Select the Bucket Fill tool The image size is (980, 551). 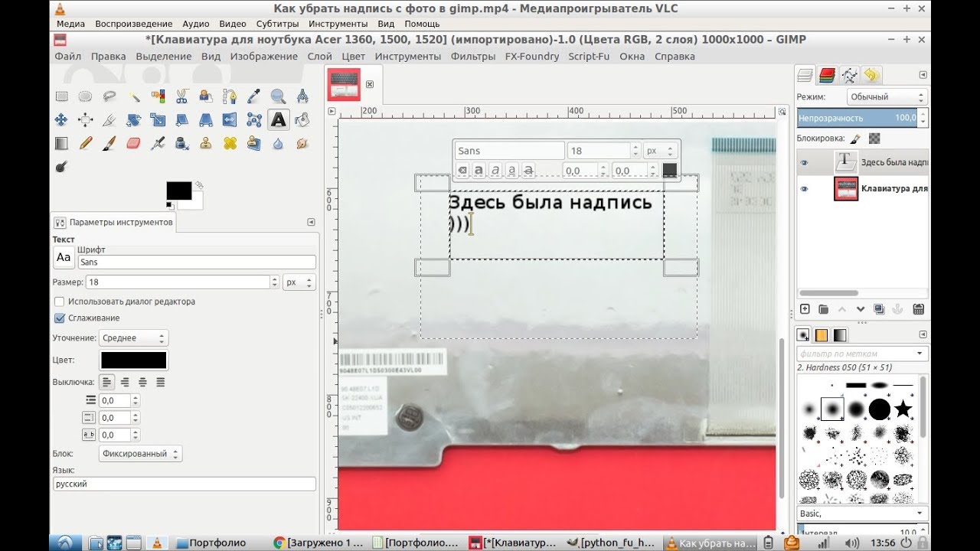pos(302,120)
